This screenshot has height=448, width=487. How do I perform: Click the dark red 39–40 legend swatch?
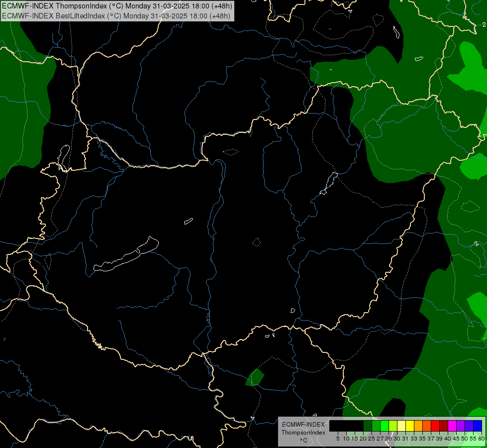pos(444,426)
